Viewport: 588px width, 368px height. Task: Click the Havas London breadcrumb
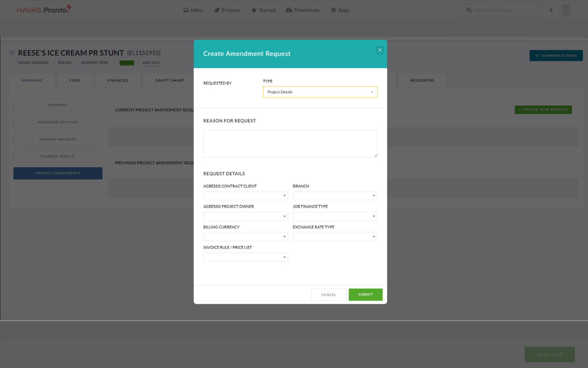tap(33, 63)
